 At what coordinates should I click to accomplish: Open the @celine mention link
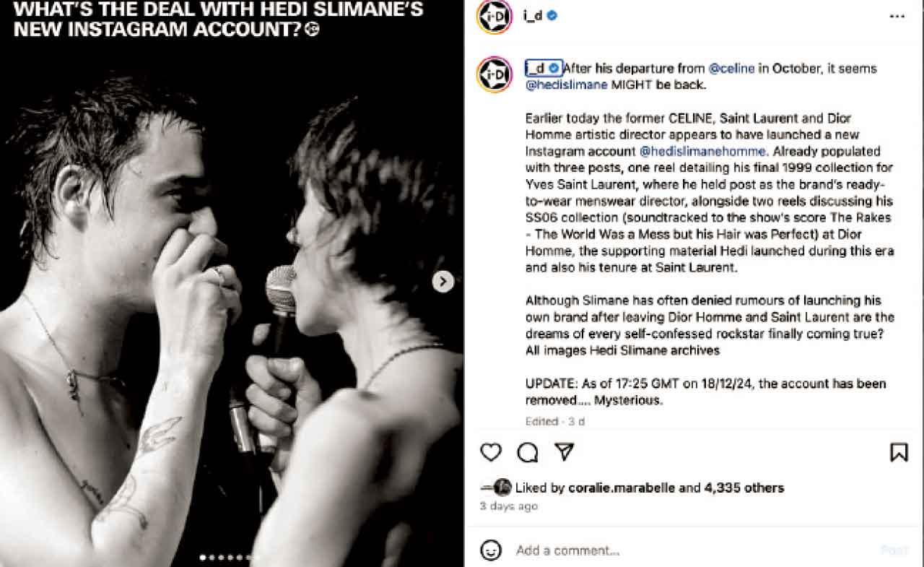click(x=732, y=69)
